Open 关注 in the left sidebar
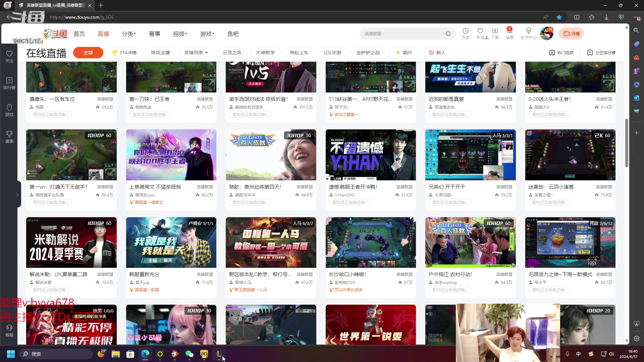644x362 pixels. 9,57
